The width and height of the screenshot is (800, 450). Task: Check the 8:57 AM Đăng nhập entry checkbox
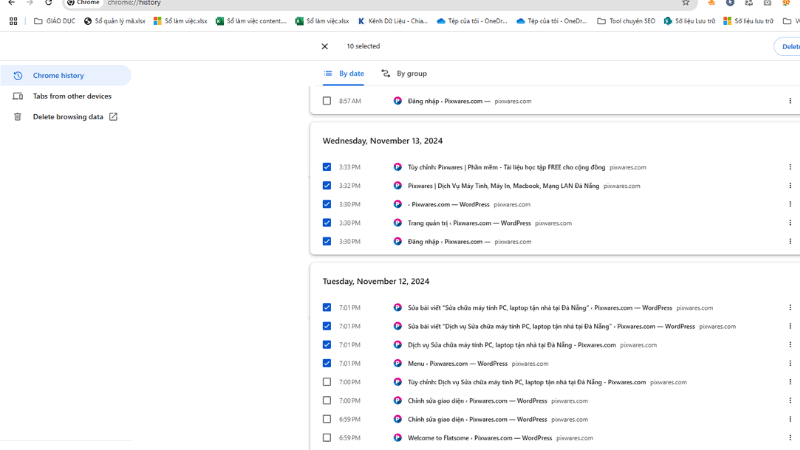[x=326, y=101]
